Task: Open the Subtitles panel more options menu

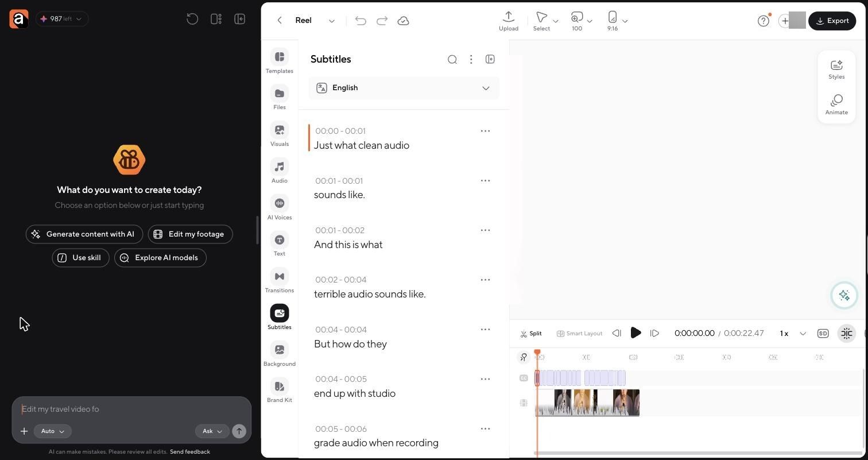Action: click(471, 59)
